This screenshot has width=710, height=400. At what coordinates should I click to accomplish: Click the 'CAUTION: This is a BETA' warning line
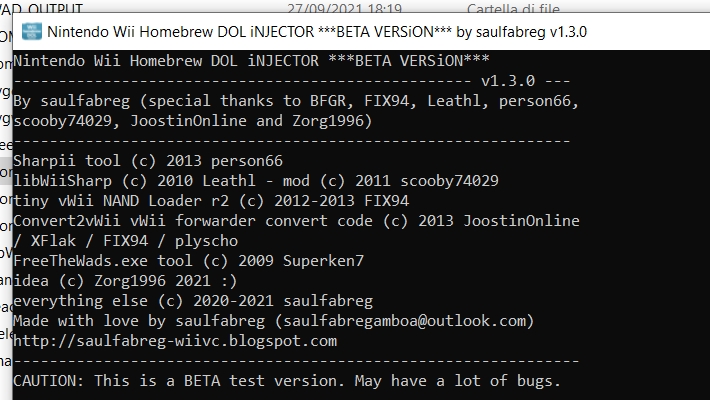[x=287, y=381]
